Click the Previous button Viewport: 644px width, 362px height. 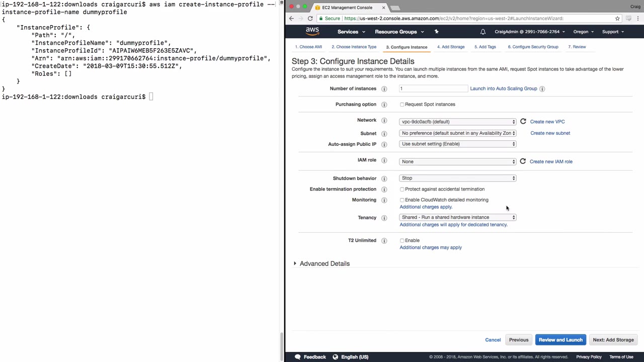click(x=519, y=340)
